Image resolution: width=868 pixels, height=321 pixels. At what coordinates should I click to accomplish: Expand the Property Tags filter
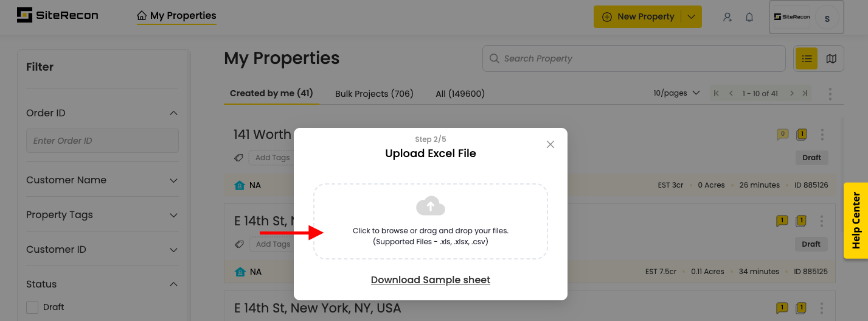pyautogui.click(x=173, y=215)
